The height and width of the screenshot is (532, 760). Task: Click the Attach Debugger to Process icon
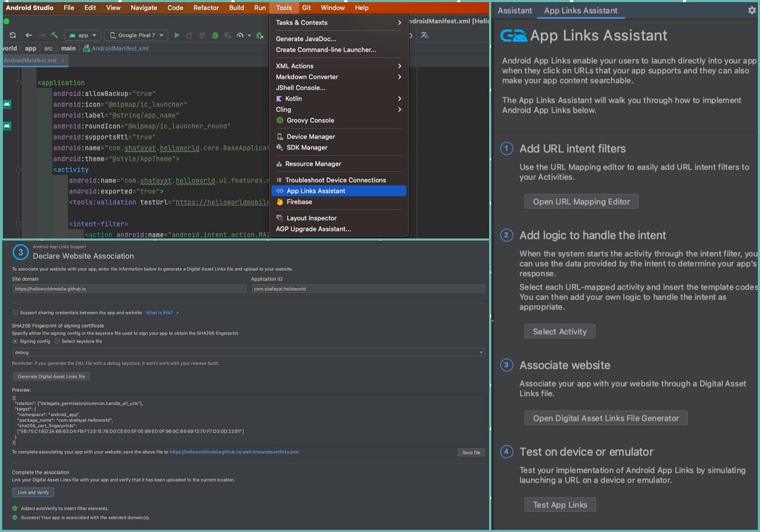tap(259, 35)
